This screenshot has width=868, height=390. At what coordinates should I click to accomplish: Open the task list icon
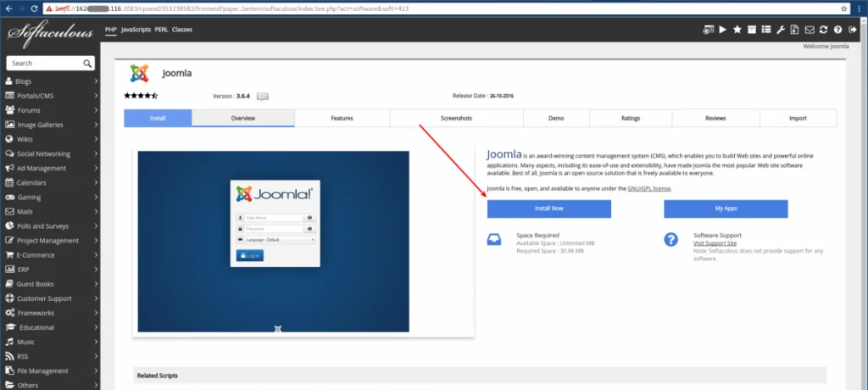pos(766,30)
